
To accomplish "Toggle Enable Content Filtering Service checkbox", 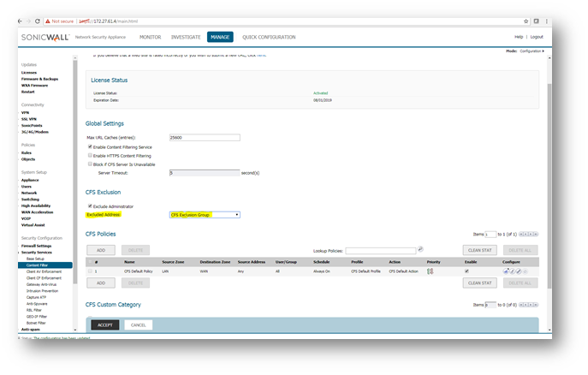I will coord(90,146).
